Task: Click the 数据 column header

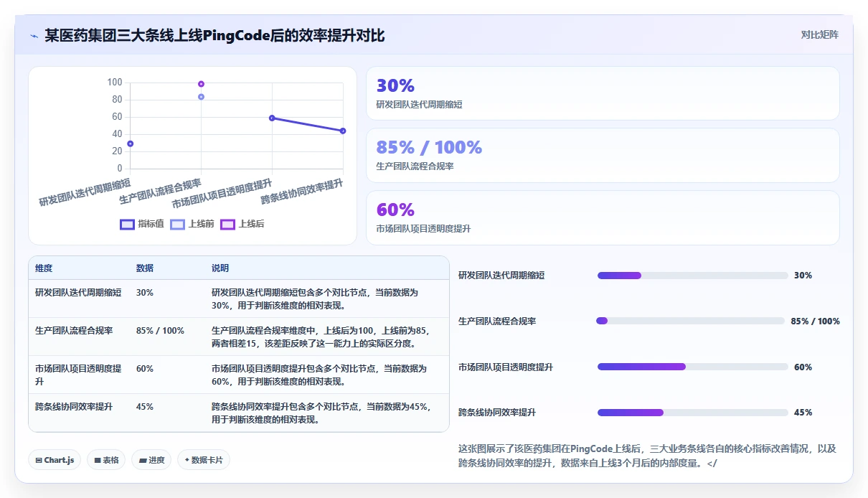Action: [x=145, y=268]
